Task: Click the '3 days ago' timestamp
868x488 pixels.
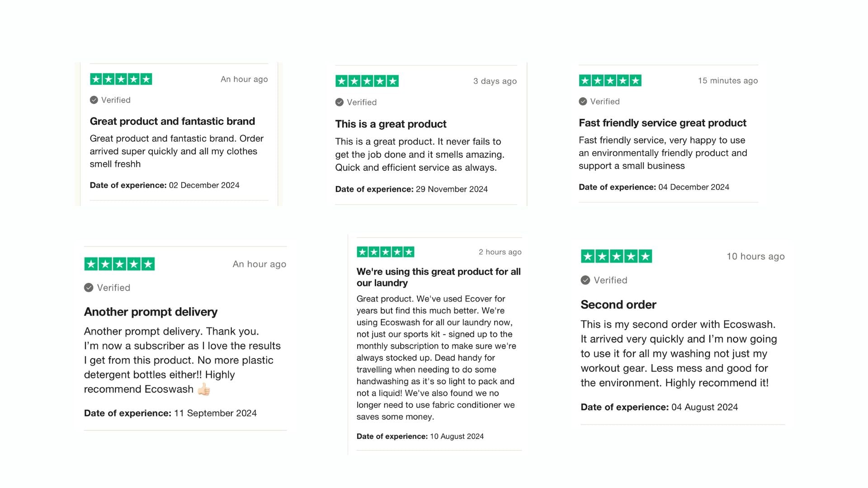Action: (495, 81)
